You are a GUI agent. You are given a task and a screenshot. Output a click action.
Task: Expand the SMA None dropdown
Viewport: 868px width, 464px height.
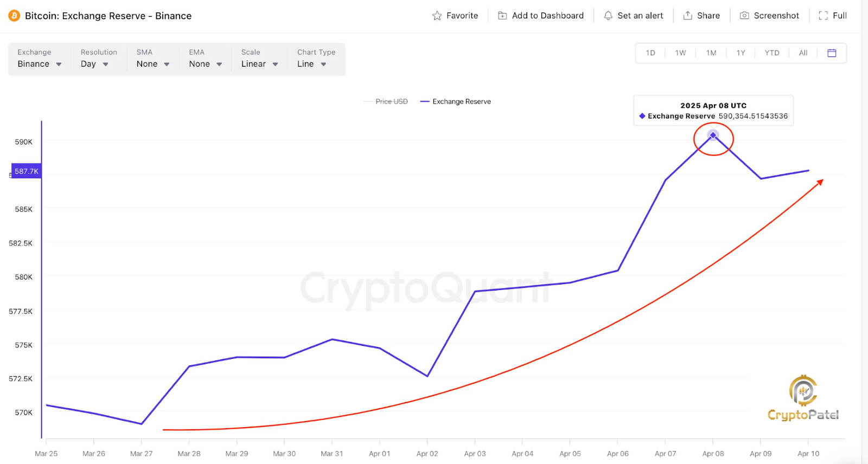click(153, 59)
